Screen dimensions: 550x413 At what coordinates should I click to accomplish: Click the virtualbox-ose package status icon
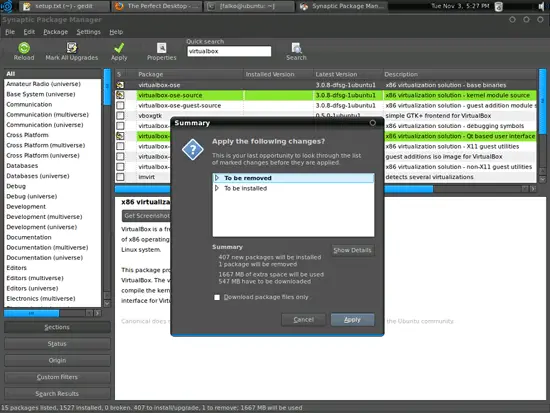coord(120,85)
